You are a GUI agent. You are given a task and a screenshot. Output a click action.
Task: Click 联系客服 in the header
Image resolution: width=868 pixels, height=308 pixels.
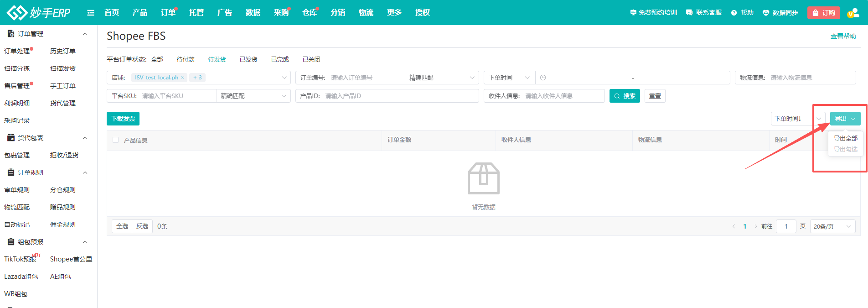pos(704,13)
